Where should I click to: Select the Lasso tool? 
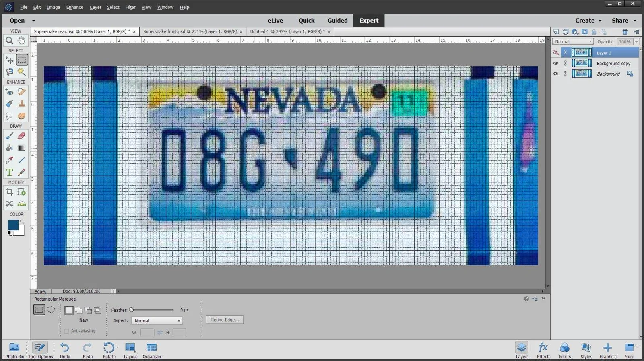(x=9, y=72)
